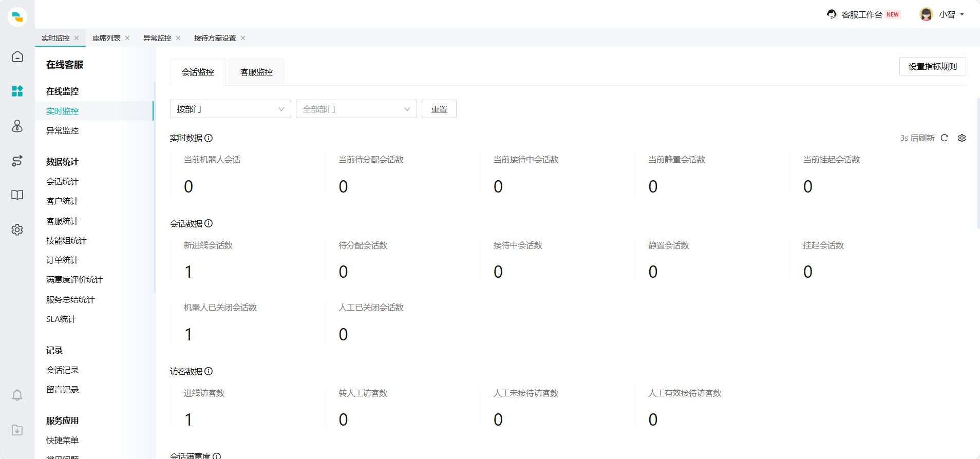This screenshot has height=459, width=980.
Task: Open the notification bell icon
Action: click(x=17, y=395)
